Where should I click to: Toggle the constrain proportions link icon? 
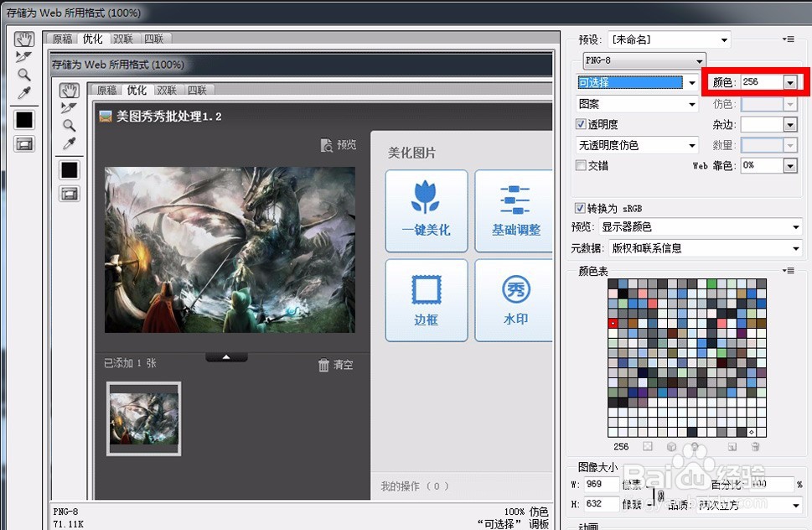(x=660, y=496)
